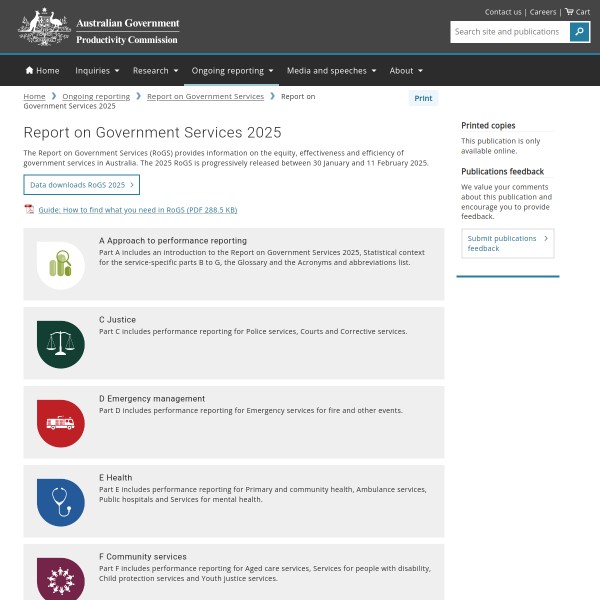Click the Community services people icon
This screenshot has width=600, height=600.
[x=61, y=579]
